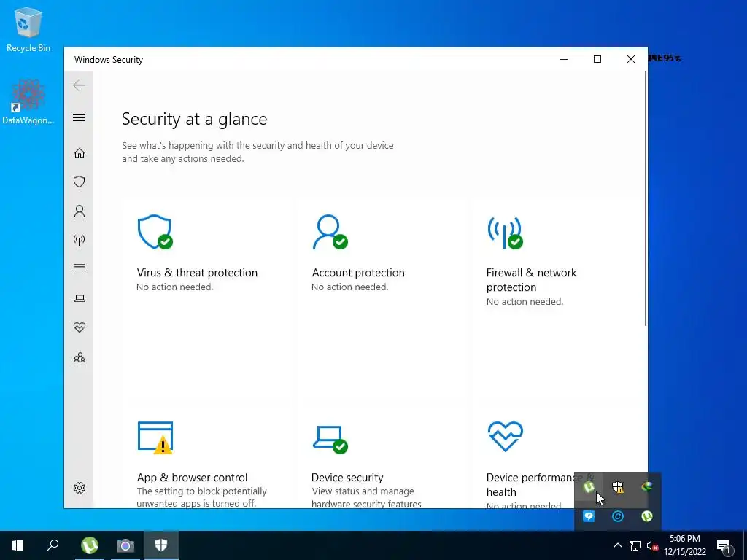The width and height of the screenshot is (747, 560).
Task: Click the Virus & threat protection shield tile icon
Action: [155, 232]
